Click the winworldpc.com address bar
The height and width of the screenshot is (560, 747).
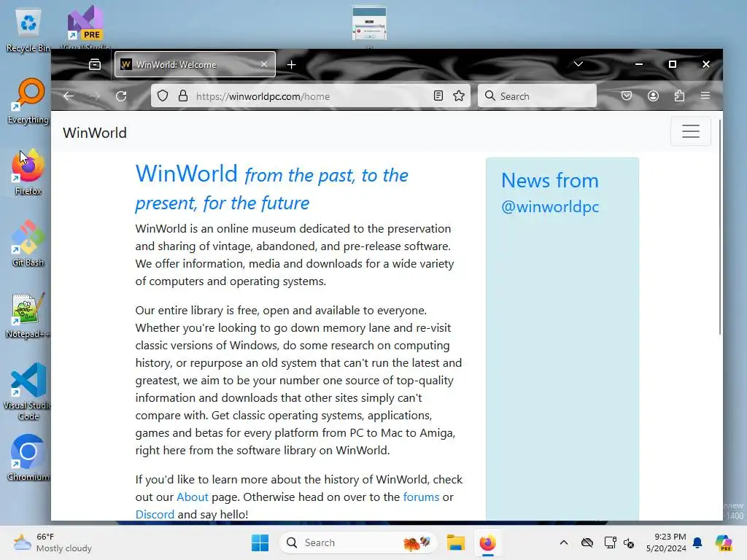311,96
